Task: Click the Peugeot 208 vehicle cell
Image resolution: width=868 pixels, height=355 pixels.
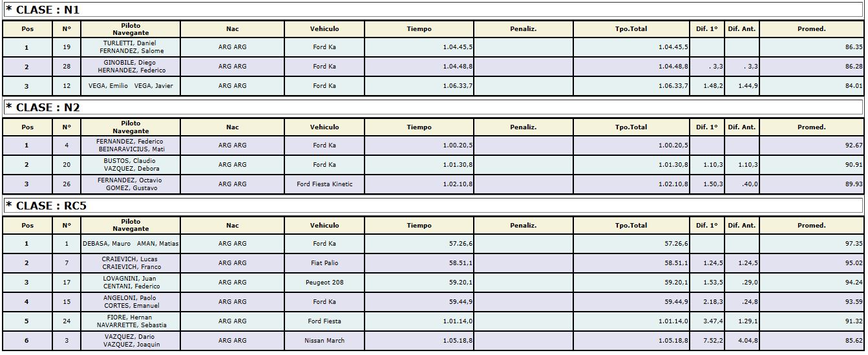Action: [x=324, y=283]
